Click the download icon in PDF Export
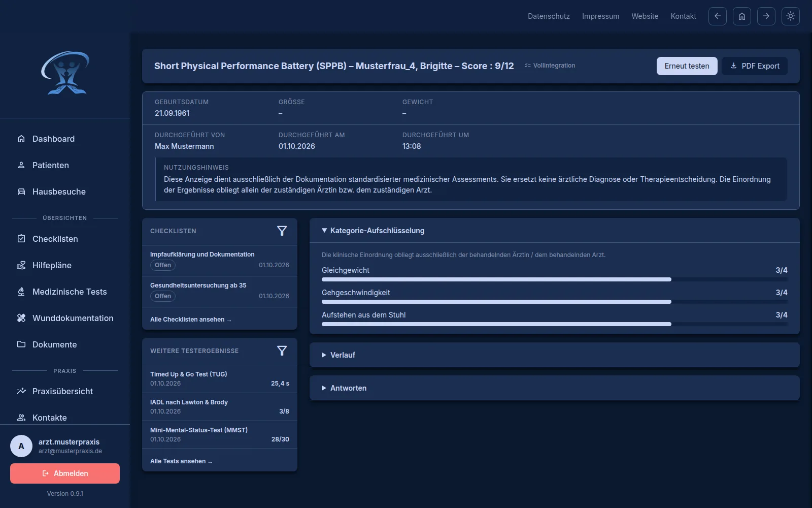The width and height of the screenshot is (812, 508). 733,66
